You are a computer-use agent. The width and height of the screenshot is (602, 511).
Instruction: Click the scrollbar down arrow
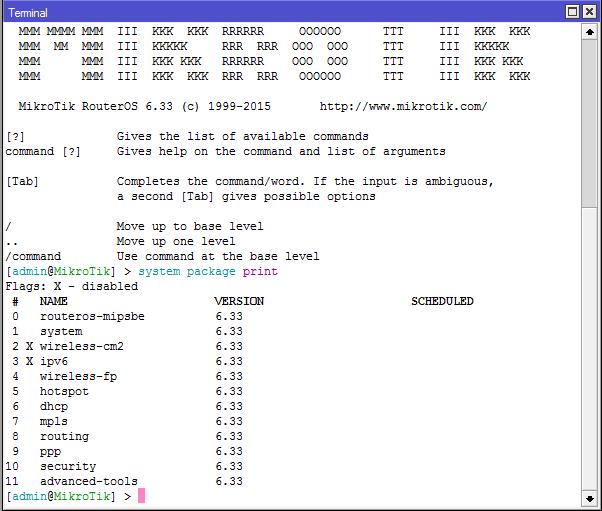590,498
